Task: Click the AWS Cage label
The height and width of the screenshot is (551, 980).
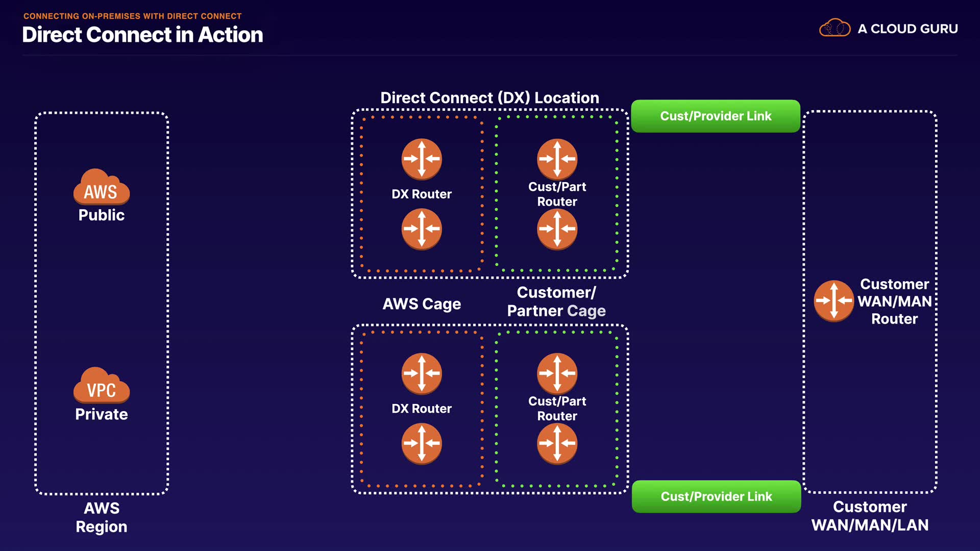Action: coord(422,304)
